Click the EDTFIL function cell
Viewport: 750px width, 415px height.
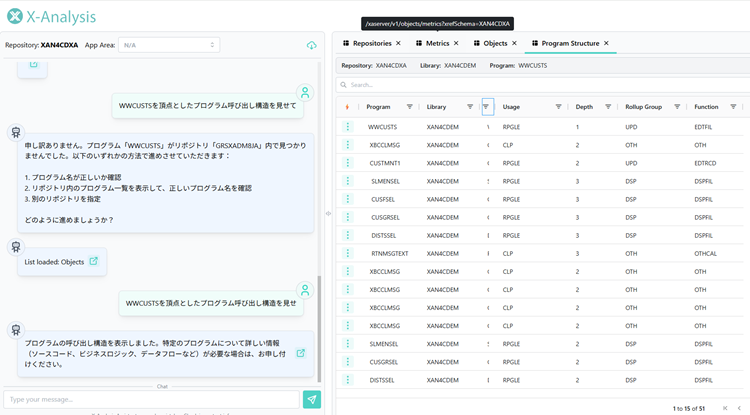coord(703,127)
